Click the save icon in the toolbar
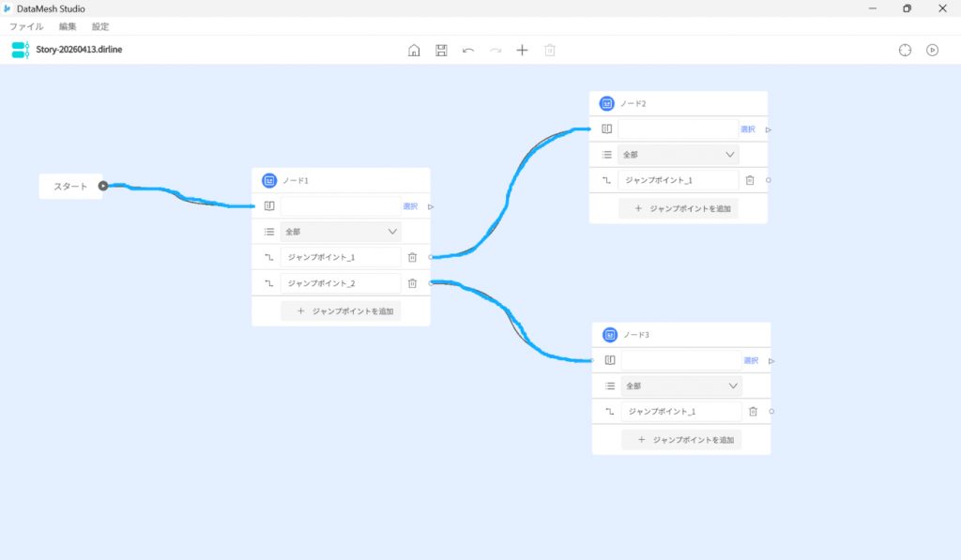Viewport: 961px width, 560px height. pyautogui.click(x=441, y=50)
